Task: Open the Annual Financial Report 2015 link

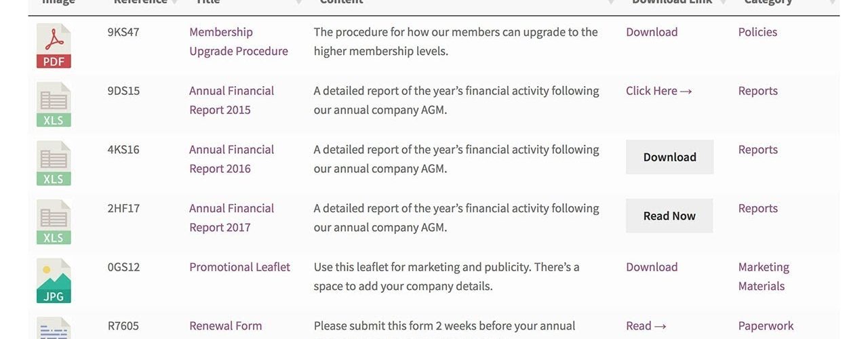Action: 232,100
